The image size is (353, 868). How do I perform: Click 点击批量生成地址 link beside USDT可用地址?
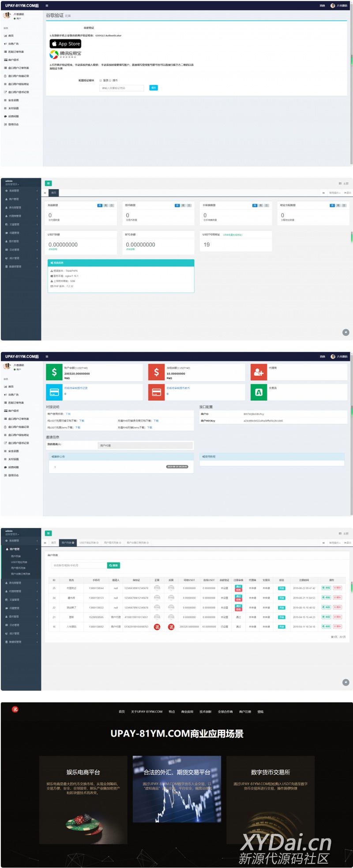[233, 235]
